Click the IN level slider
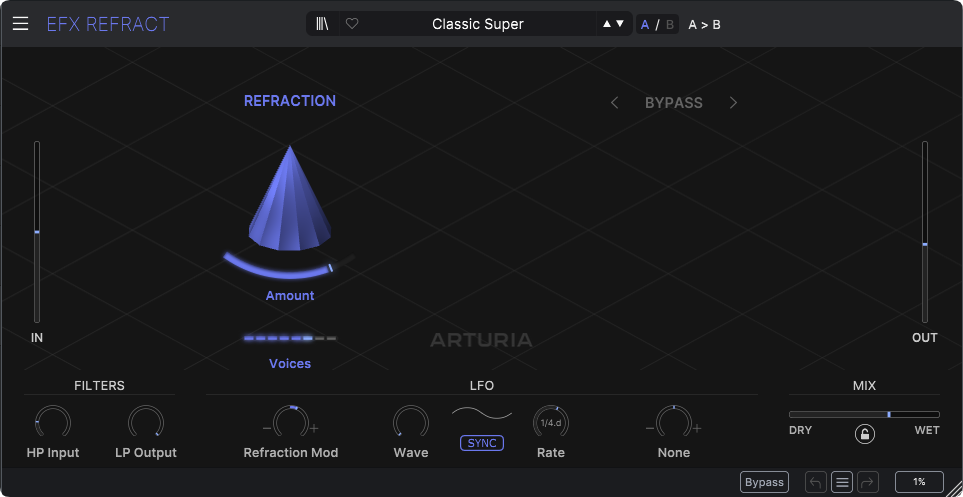The width and height of the screenshot is (963, 497). point(37,232)
